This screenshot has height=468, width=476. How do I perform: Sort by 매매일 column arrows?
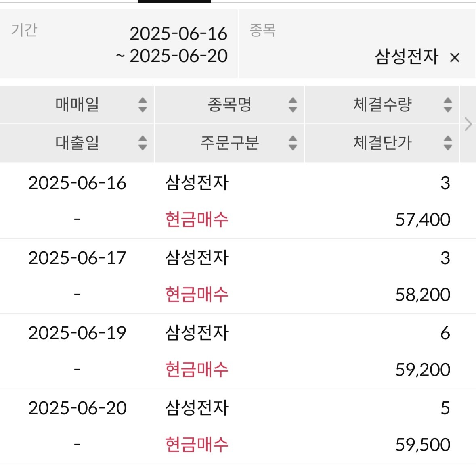(x=143, y=104)
